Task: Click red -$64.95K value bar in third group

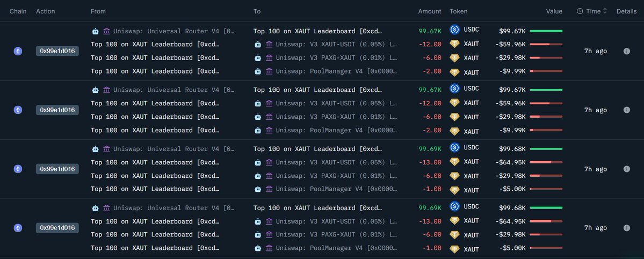Action: (546, 162)
